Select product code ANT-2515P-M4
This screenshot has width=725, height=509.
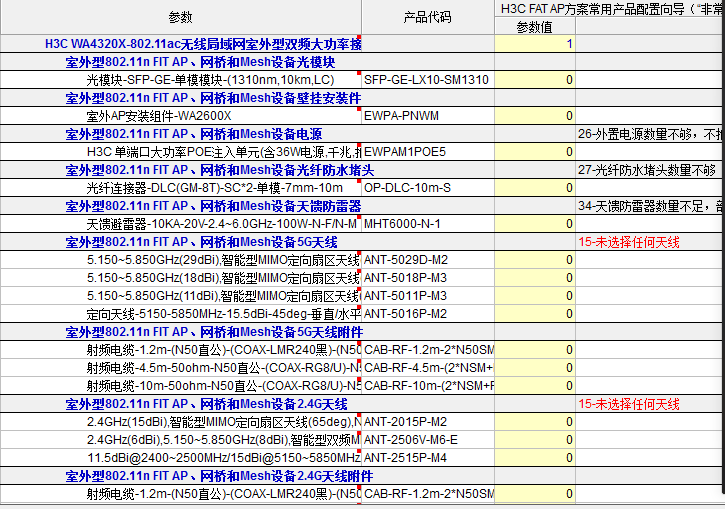click(x=406, y=459)
